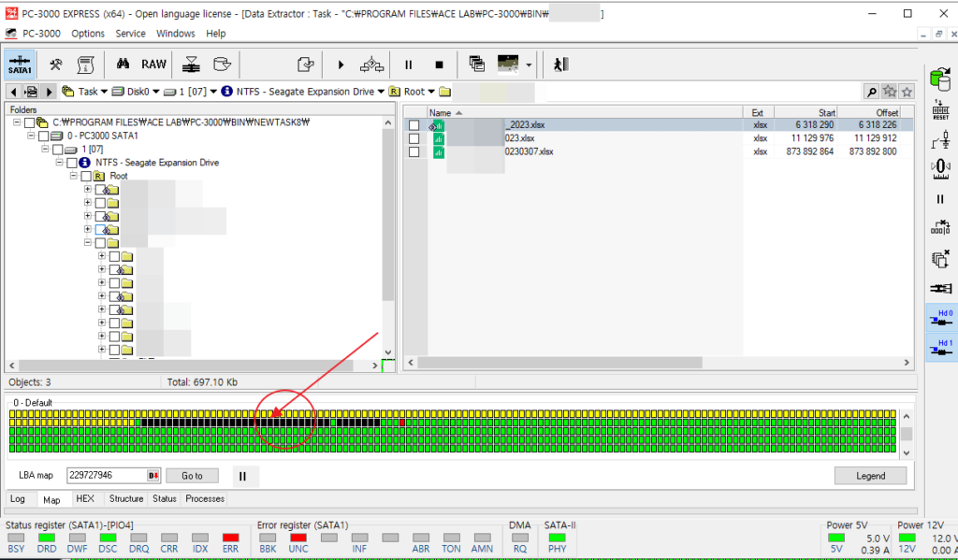958x560 pixels.
Task: Select Hd 0 head icon
Action: 941,318
